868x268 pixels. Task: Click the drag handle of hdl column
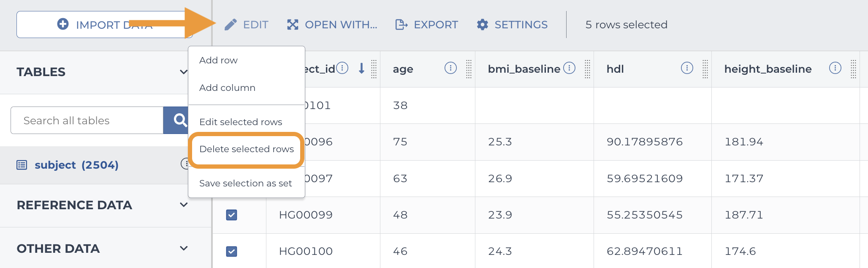coord(705,69)
